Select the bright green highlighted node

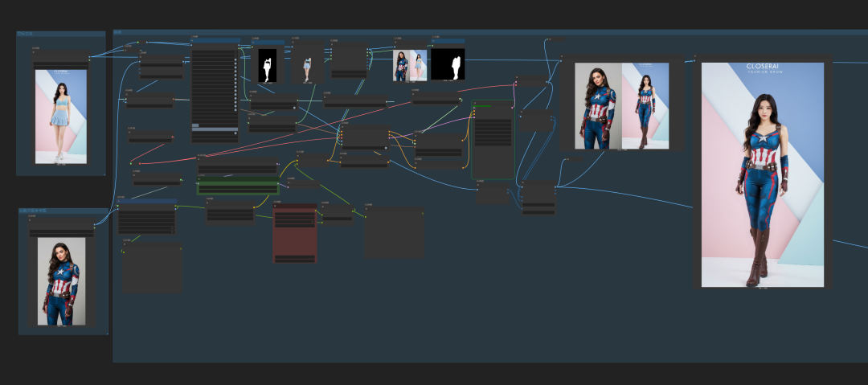tap(237, 186)
